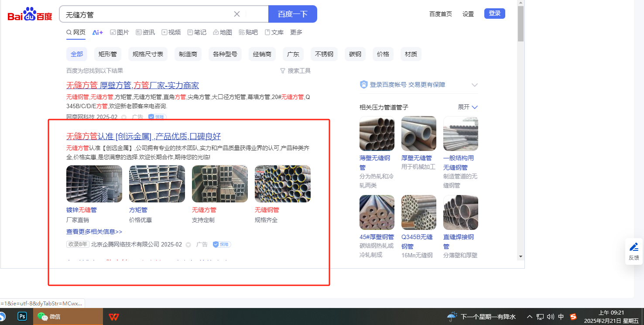Expand the chevron beside 登录百度帐号 交易更有保障

click(475, 85)
